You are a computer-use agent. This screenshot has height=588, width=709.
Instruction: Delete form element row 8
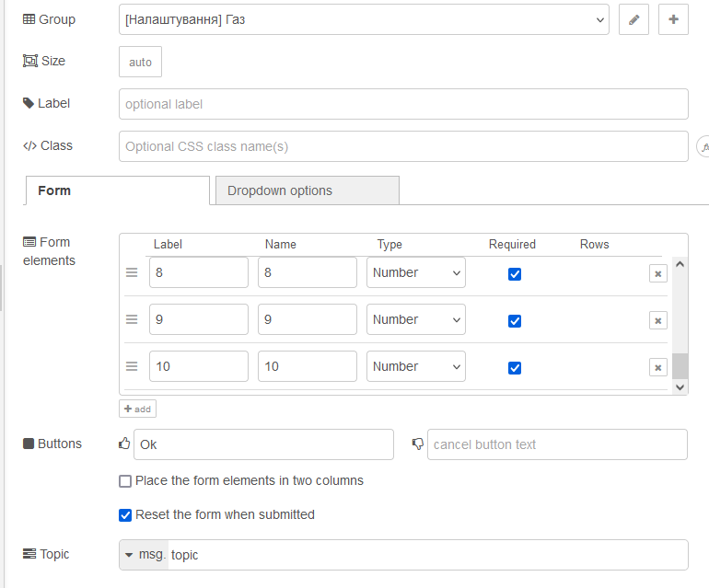(657, 273)
